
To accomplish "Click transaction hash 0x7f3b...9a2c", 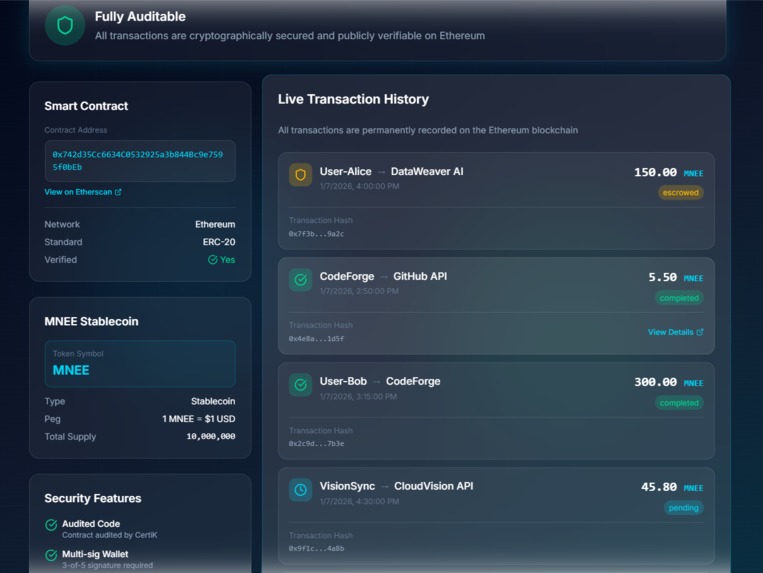I will point(316,234).
